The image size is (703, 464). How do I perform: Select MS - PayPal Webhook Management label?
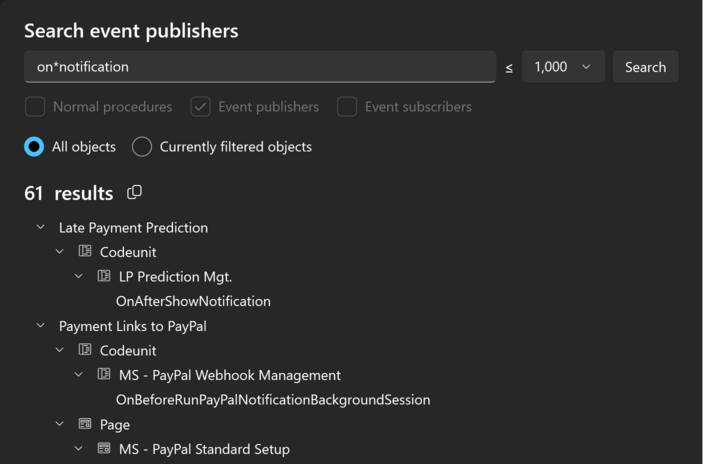(x=230, y=375)
